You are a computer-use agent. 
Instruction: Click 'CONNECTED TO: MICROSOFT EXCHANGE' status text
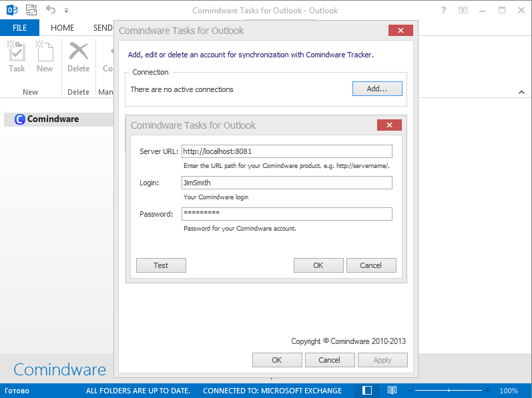coord(272,391)
